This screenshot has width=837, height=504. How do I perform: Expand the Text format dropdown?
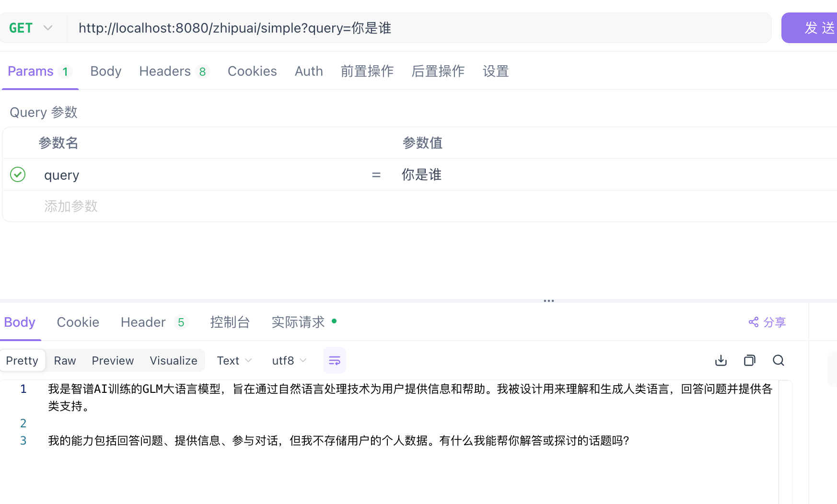coord(234,361)
